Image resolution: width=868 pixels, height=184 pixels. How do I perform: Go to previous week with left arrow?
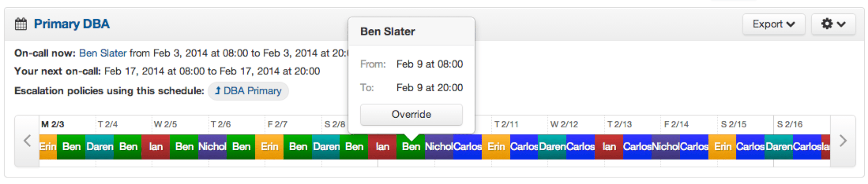(x=27, y=141)
